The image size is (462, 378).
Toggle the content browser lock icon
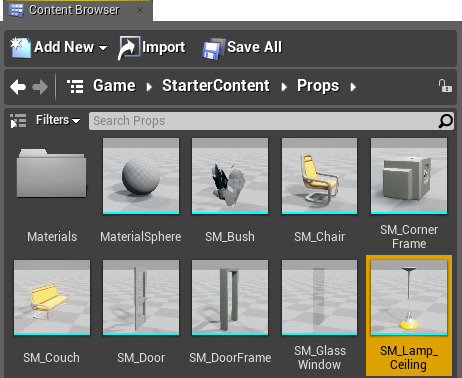tap(445, 86)
